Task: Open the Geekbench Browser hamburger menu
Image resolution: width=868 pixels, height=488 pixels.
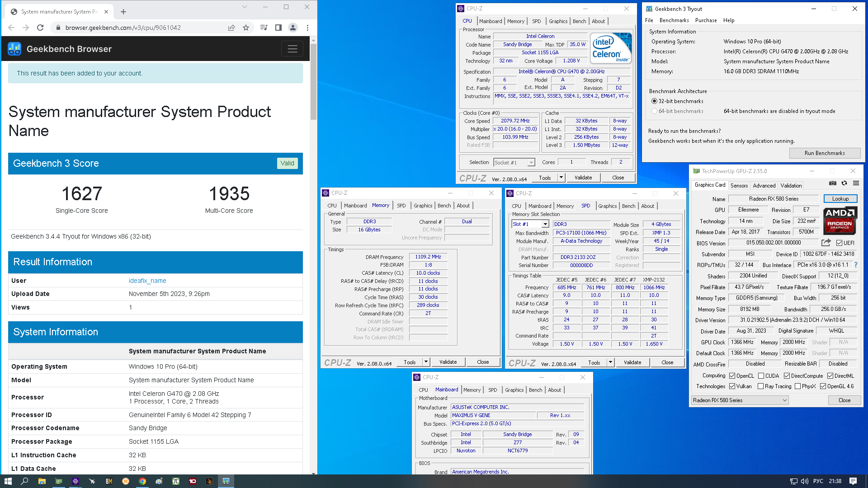Action: pyautogui.click(x=292, y=49)
